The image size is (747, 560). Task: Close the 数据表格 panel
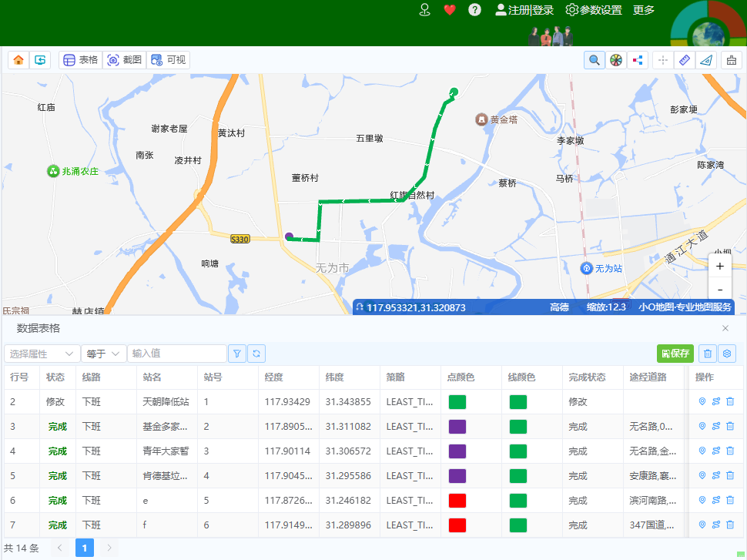click(x=725, y=328)
